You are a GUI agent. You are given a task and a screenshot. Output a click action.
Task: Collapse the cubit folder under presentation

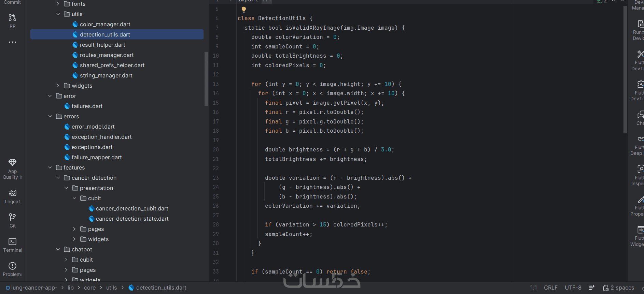(74, 198)
